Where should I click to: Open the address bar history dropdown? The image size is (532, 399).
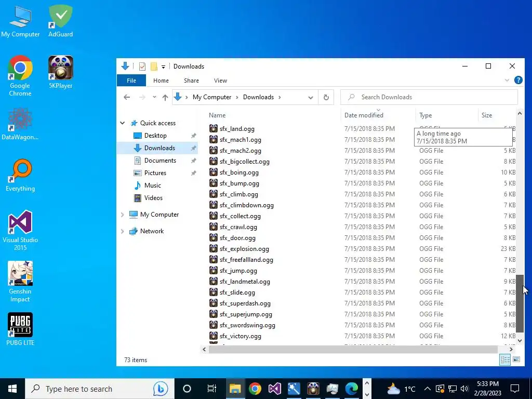tap(311, 97)
